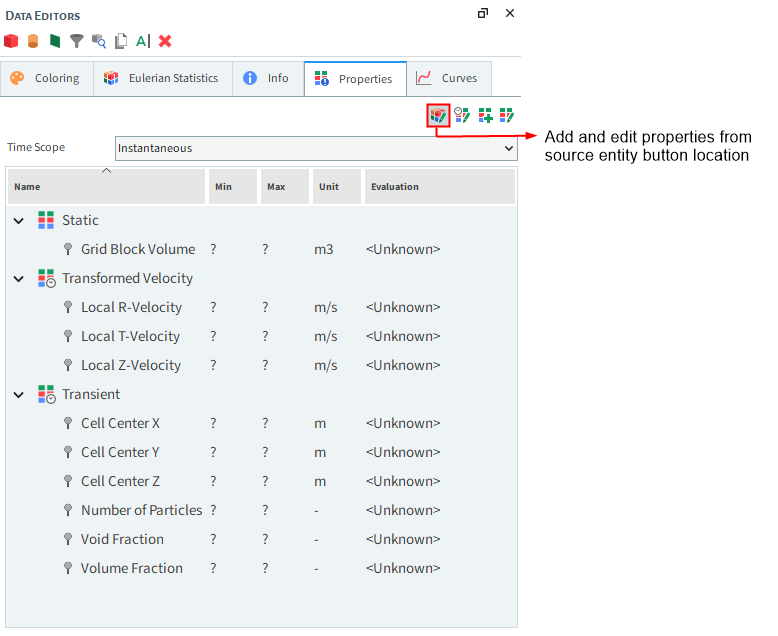
Task: Select the Properties tab
Action: pos(355,79)
